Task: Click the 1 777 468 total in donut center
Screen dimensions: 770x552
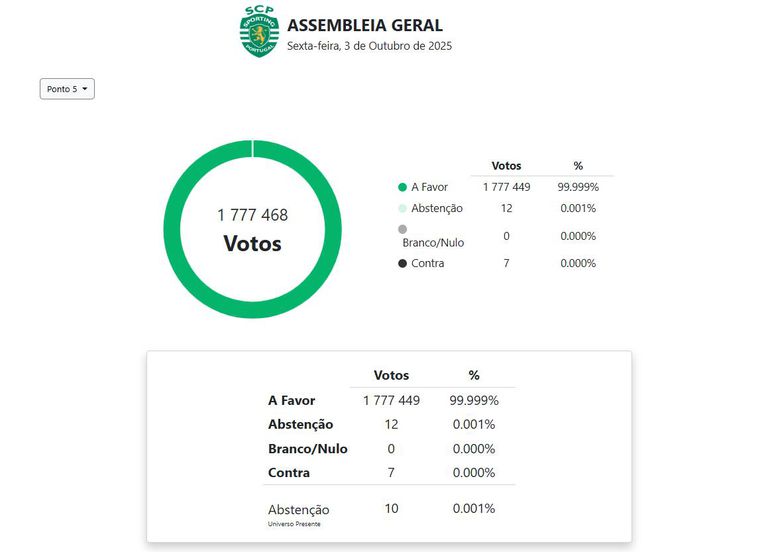Action: click(x=252, y=215)
